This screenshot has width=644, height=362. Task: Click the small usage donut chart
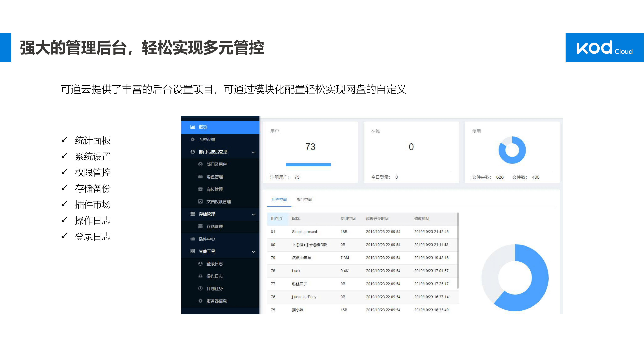click(x=512, y=150)
